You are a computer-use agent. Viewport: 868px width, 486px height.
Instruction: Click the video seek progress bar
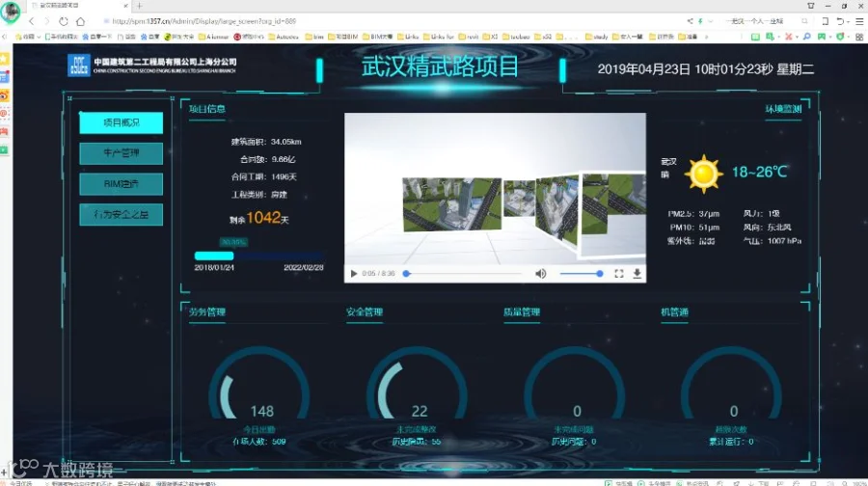[463, 274]
